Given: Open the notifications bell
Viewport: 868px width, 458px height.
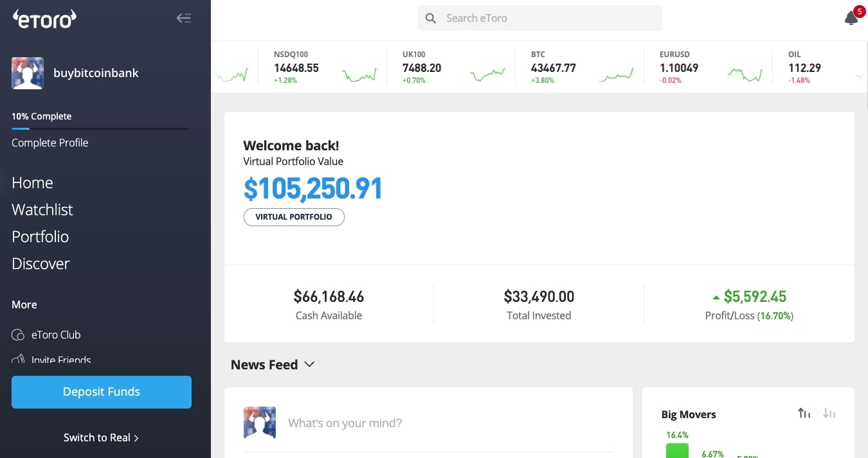Looking at the screenshot, I should (851, 18).
